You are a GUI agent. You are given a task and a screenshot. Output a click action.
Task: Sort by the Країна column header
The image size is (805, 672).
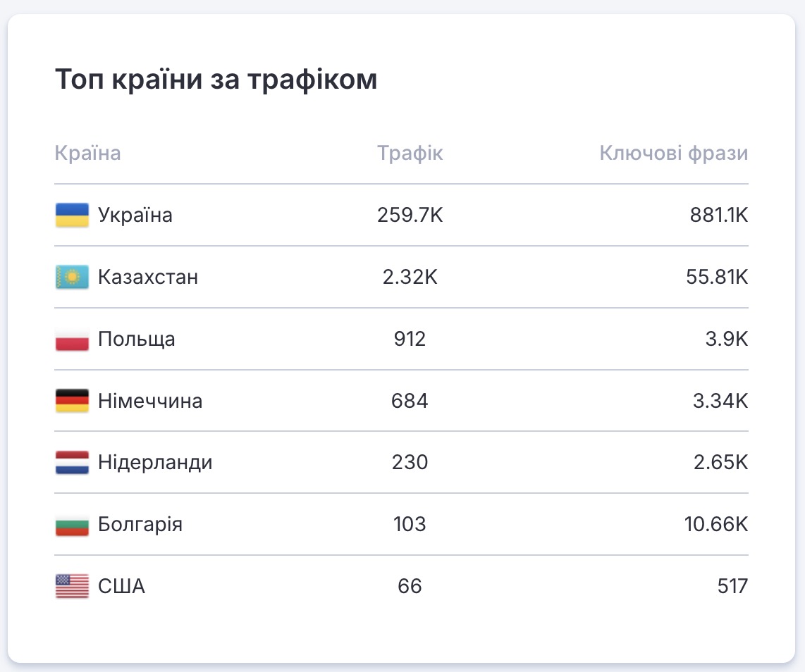point(87,154)
